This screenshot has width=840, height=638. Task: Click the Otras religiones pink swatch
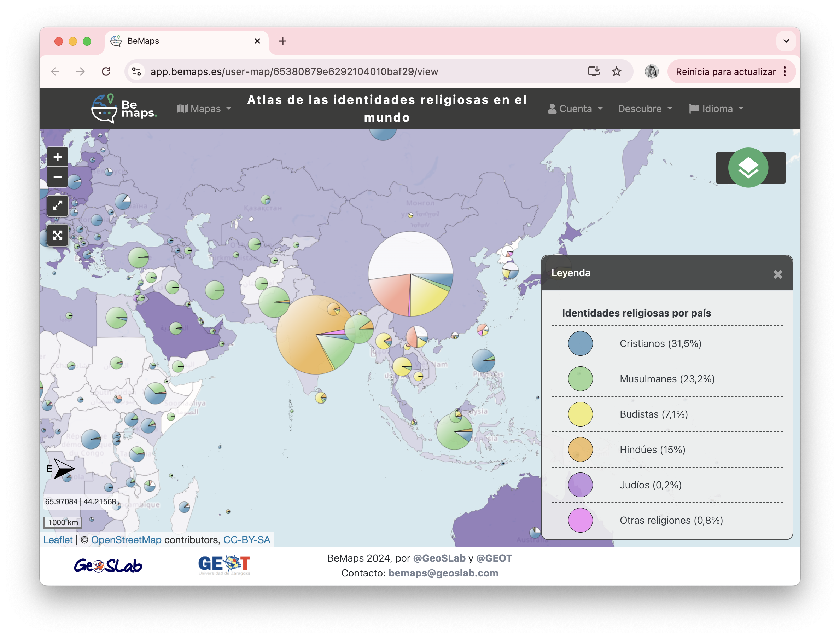(580, 520)
